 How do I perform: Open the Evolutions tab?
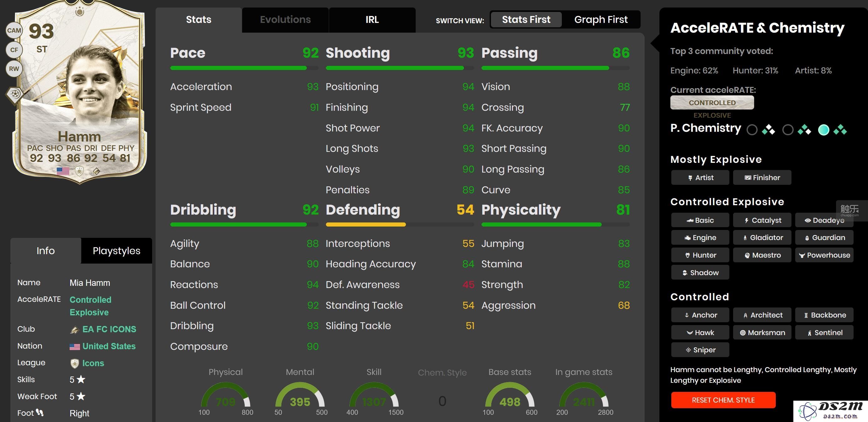pyautogui.click(x=285, y=20)
